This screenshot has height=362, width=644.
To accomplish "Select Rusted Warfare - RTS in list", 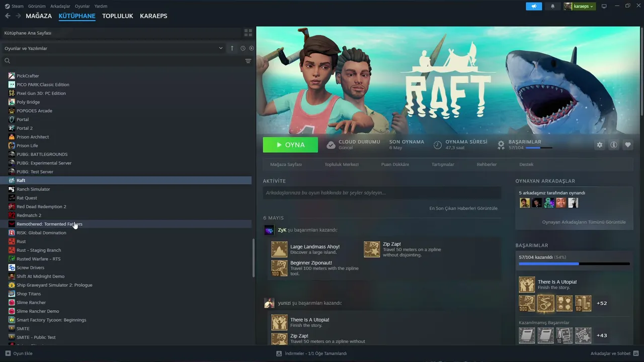I will click(38, 259).
